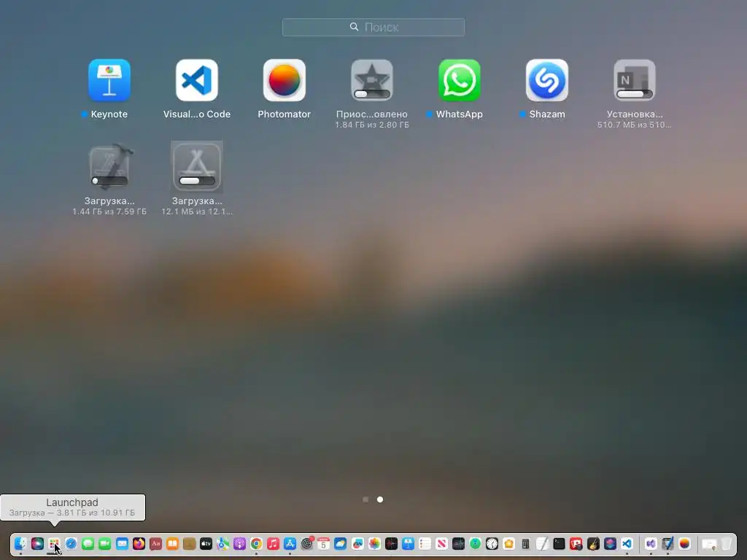
Task: Launch Visual Studio Code from Launchpad grid
Action: (197, 80)
